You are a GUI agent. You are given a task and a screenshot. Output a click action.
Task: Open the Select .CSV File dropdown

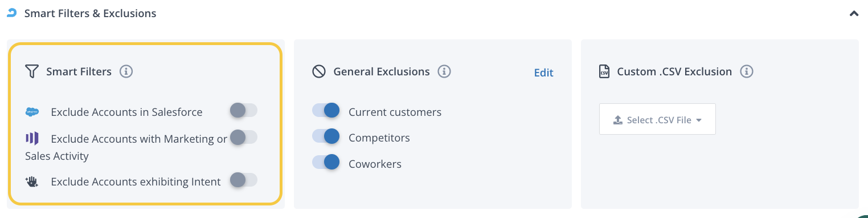click(657, 119)
